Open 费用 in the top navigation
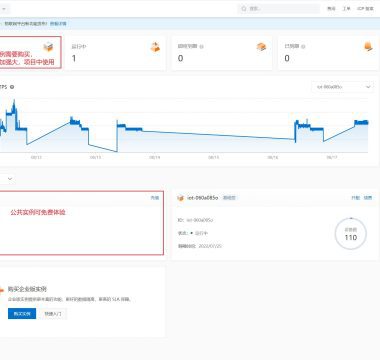Screen dimensions: 380x360 point(331,9)
